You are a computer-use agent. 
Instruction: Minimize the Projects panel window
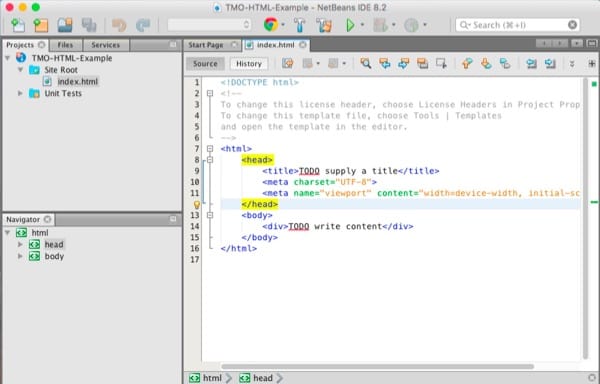(173, 45)
